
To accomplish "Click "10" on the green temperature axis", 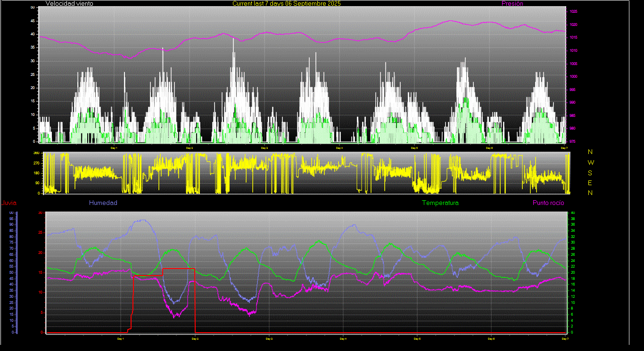I will click(573, 302).
